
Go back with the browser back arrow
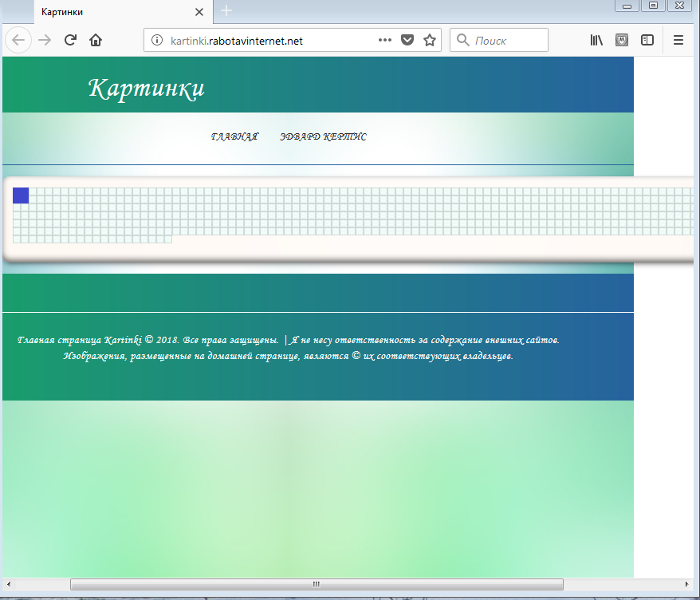point(18,40)
